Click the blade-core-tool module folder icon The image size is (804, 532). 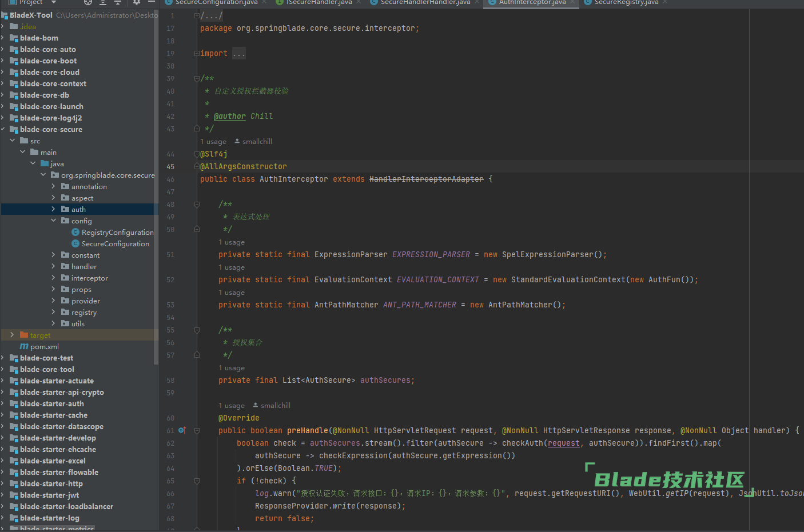click(x=14, y=369)
